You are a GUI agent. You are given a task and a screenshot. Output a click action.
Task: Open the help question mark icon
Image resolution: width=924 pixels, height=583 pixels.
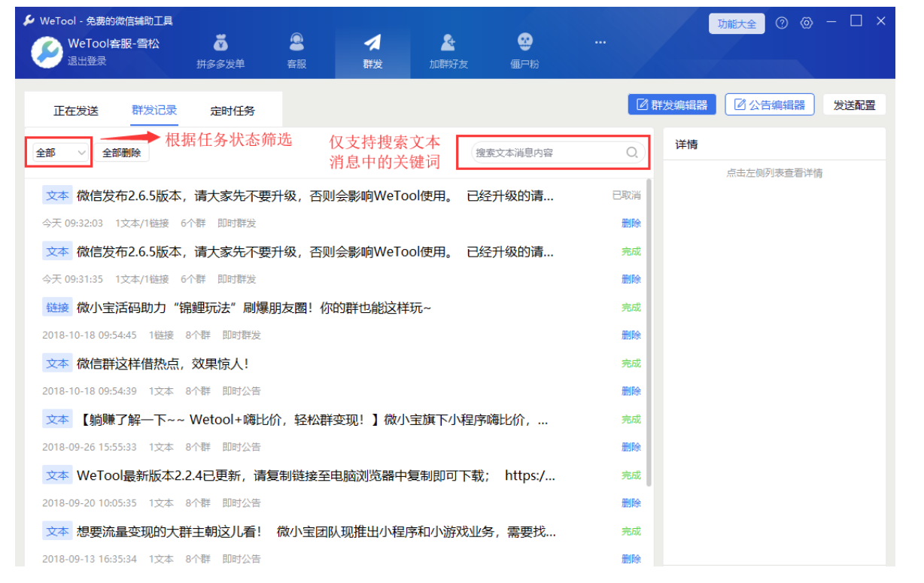[782, 23]
